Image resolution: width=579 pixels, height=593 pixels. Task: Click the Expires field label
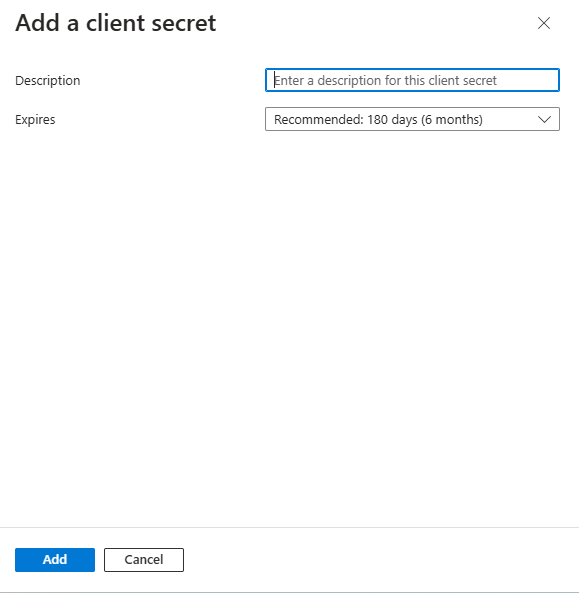35,120
